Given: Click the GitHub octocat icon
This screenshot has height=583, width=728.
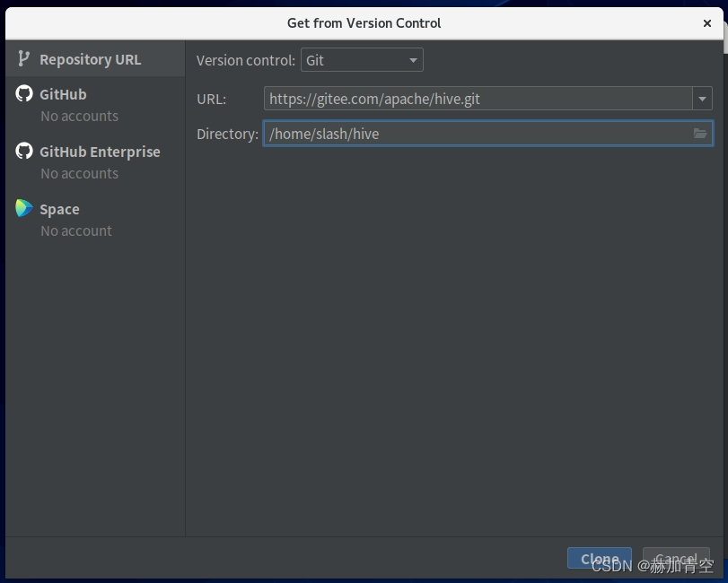Looking at the screenshot, I should [x=24, y=93].
